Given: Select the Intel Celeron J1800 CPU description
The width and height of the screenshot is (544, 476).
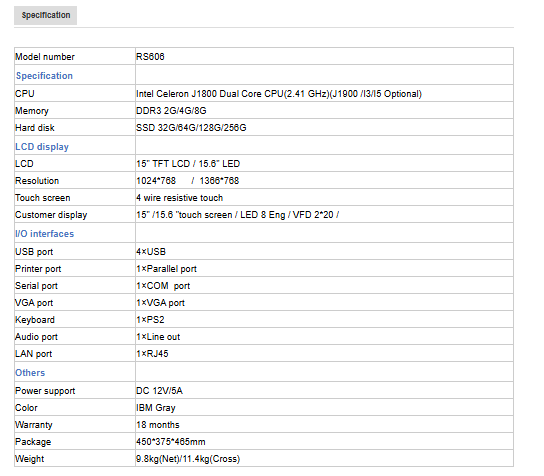Looking at the screenshot, I should click(x=279, y=94).
